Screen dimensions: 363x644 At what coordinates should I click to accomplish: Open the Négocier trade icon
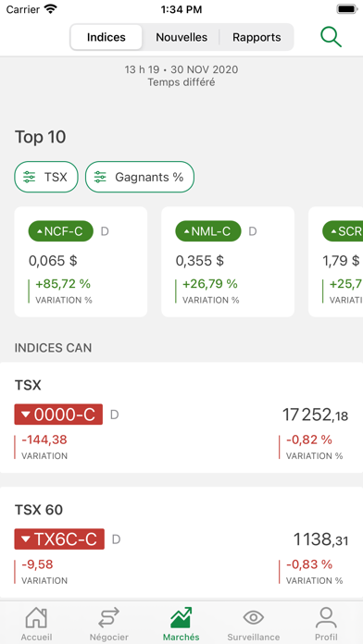pyautogui.click(x=109, y=618)
